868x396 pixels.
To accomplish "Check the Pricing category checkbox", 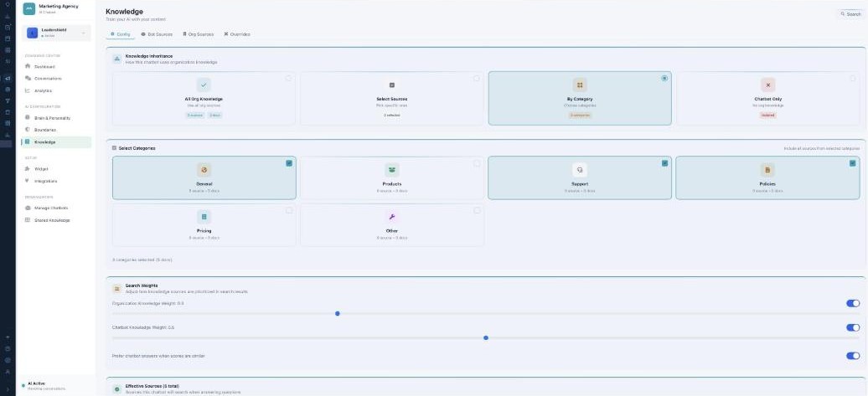I will (289, 210).
